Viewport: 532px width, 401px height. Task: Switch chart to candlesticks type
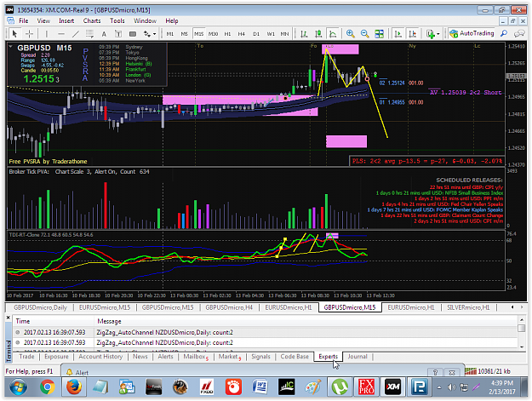pyautogui.click(x=318, y=33)
